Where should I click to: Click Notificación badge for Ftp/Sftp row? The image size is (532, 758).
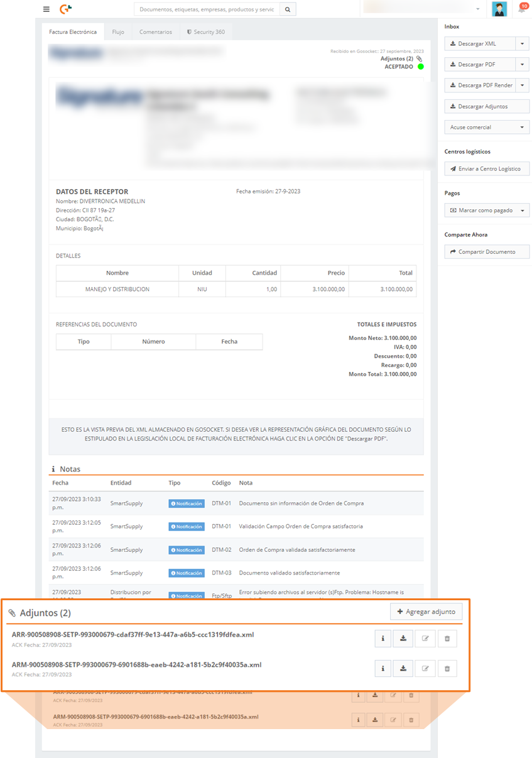click(187, 596)
